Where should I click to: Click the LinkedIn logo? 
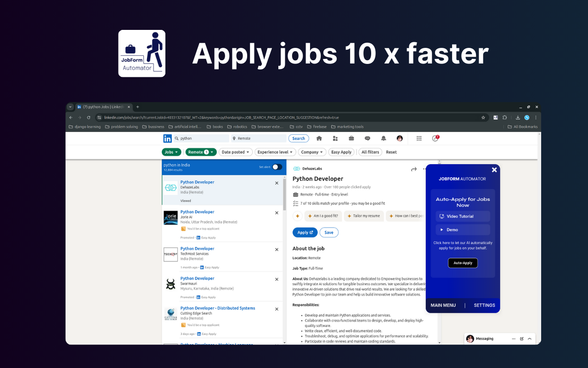click(167, 138)
